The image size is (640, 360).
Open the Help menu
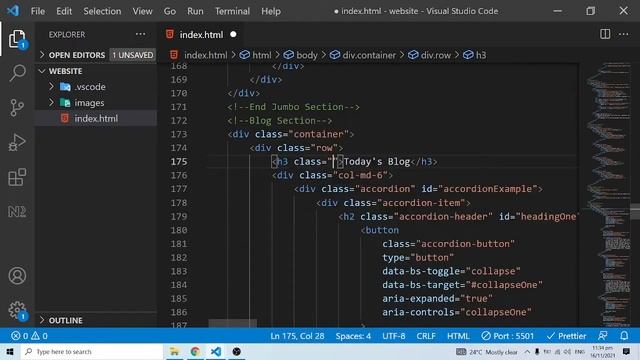pyautogui.click(x=271, y=11)
